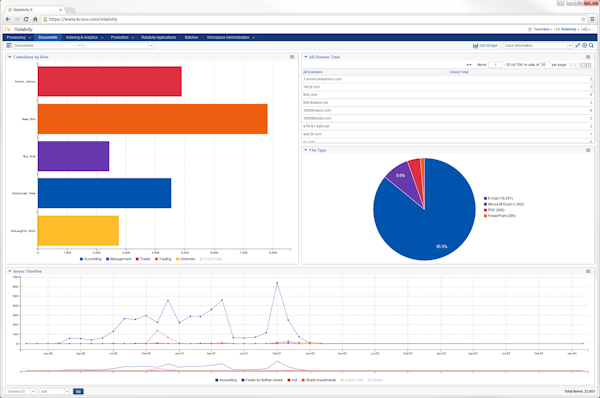Screen dimensions: 600x398
Task: Click the circular settings icon beside pencil
Action: (x=585, y=46)
